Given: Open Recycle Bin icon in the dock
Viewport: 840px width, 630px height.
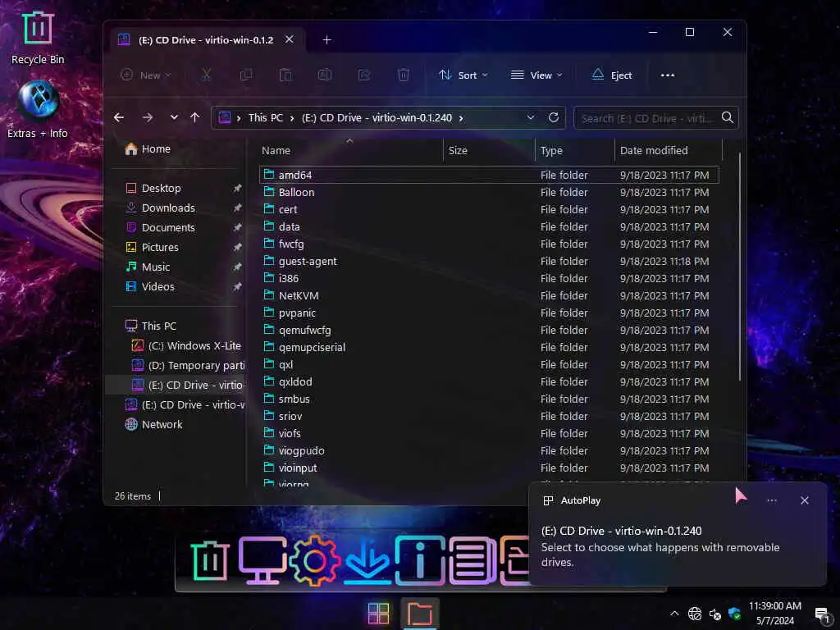Looking at the screenshot, I should (210, 561).
